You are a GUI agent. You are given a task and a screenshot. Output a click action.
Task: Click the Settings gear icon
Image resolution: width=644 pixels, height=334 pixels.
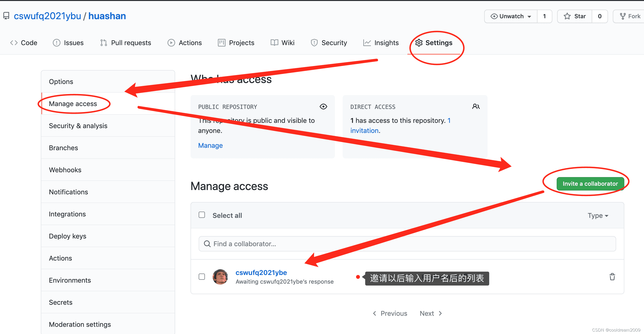pyautogui.click(x=419, y=43)
